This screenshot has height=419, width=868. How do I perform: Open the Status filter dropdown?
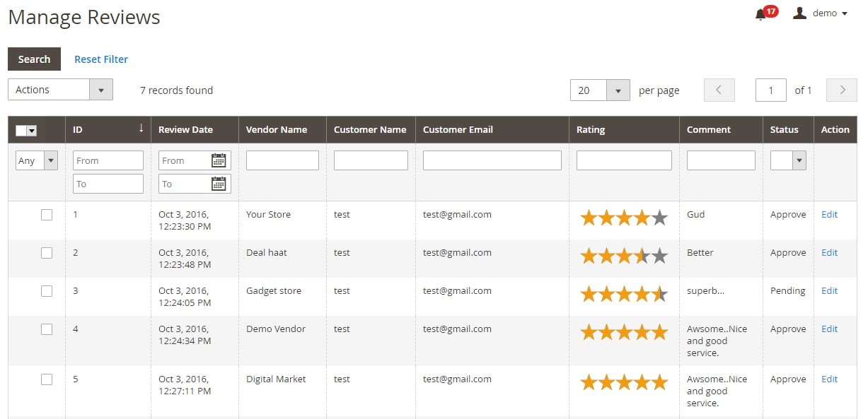pos(788,160)
